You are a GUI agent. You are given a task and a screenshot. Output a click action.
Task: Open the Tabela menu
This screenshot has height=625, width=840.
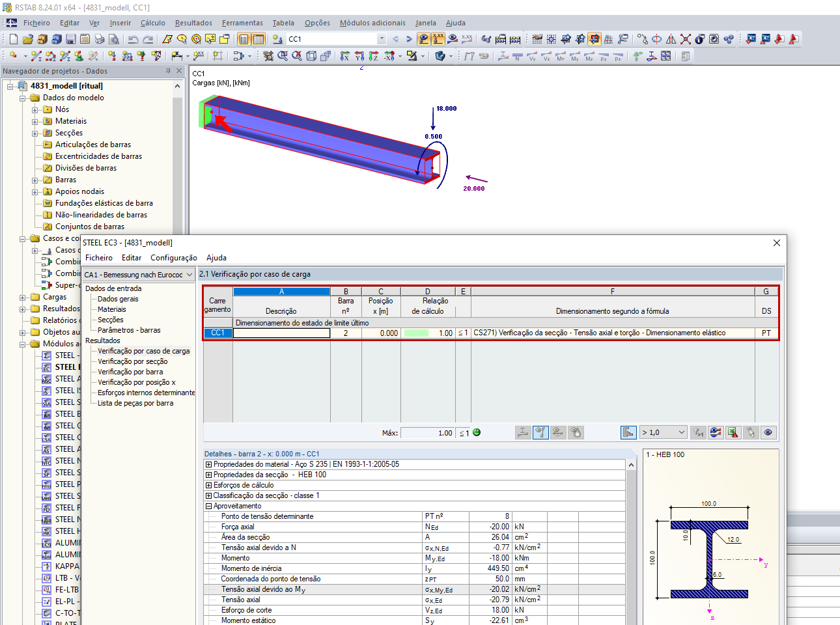pos(283,23)
